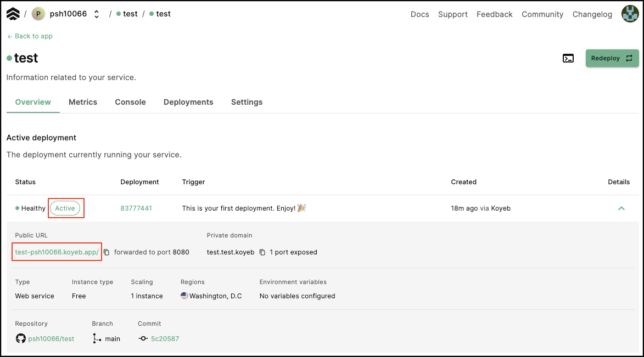644x357 pixels.
Task: Click the 'Free' instance type value
Action: pyautogui.click(x=79, y=296)
